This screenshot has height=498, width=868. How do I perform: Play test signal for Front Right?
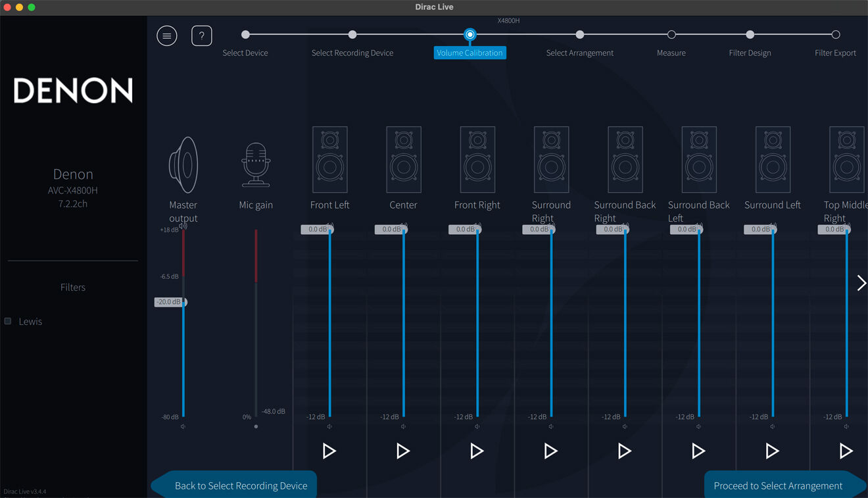click(477, 451)
